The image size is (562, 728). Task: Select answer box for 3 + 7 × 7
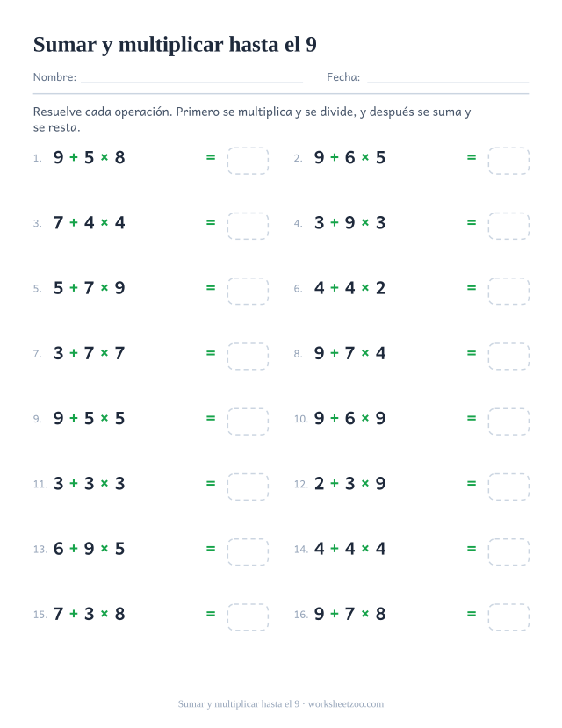(248, 357)
